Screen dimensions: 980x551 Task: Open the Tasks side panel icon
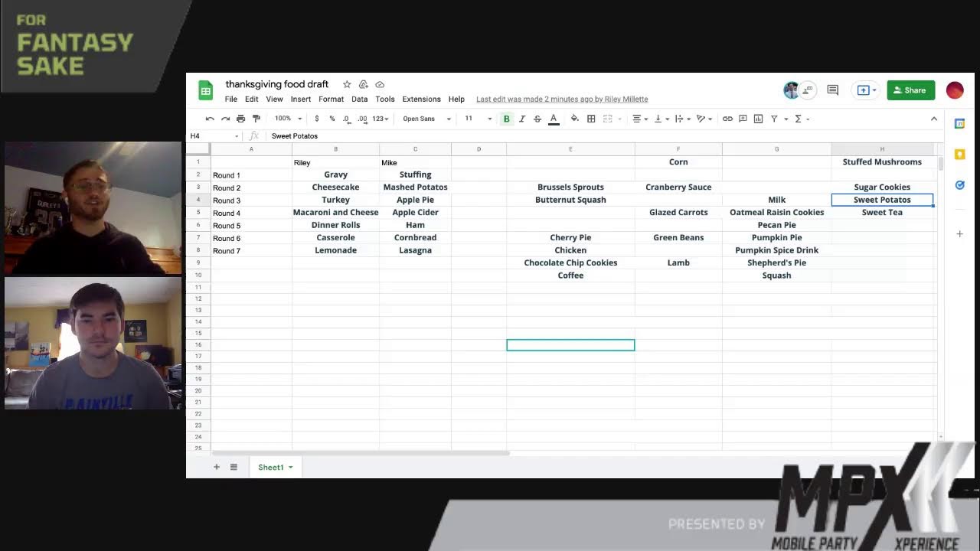click(959, 185)
